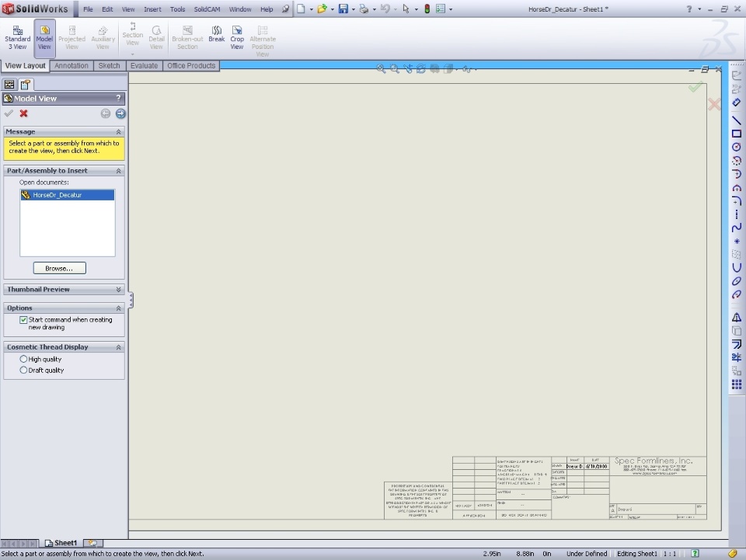Click the Browse... button

(x=60, y=268)
